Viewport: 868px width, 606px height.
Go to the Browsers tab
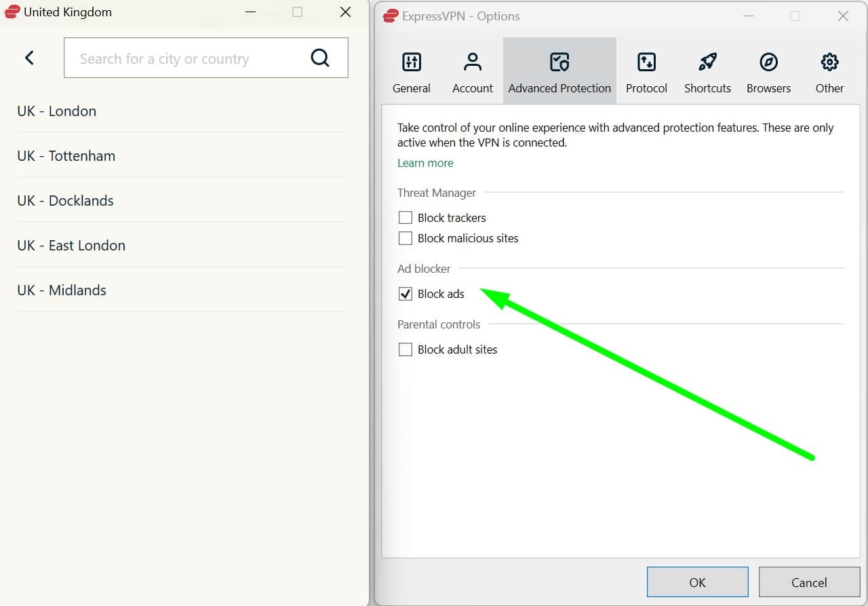[768, 71]
